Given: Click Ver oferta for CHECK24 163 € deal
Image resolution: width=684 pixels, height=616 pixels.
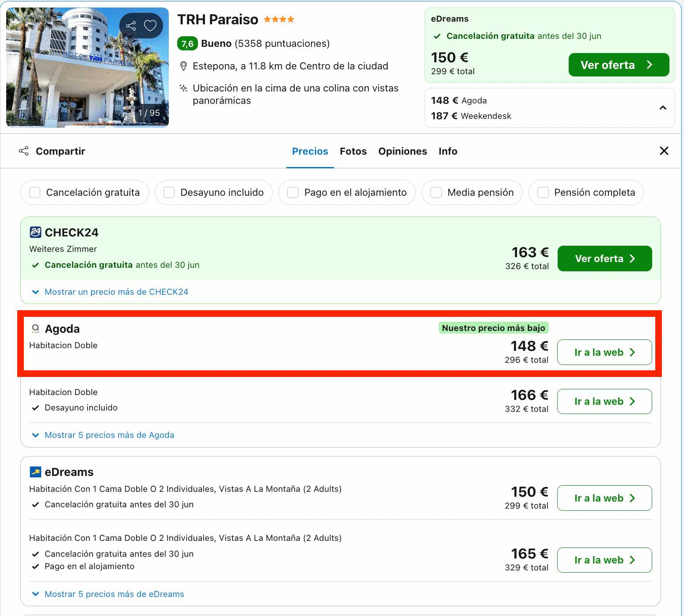Looking at the screenshot, I should 604,259.
